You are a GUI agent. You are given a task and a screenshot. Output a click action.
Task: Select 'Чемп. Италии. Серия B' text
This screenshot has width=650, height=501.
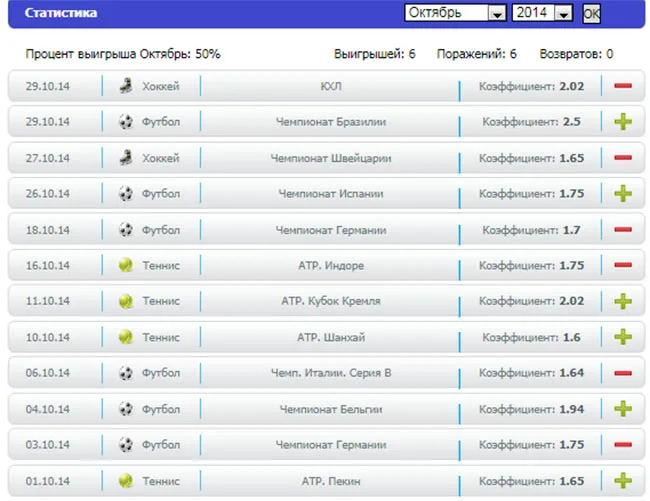[331, 373]
